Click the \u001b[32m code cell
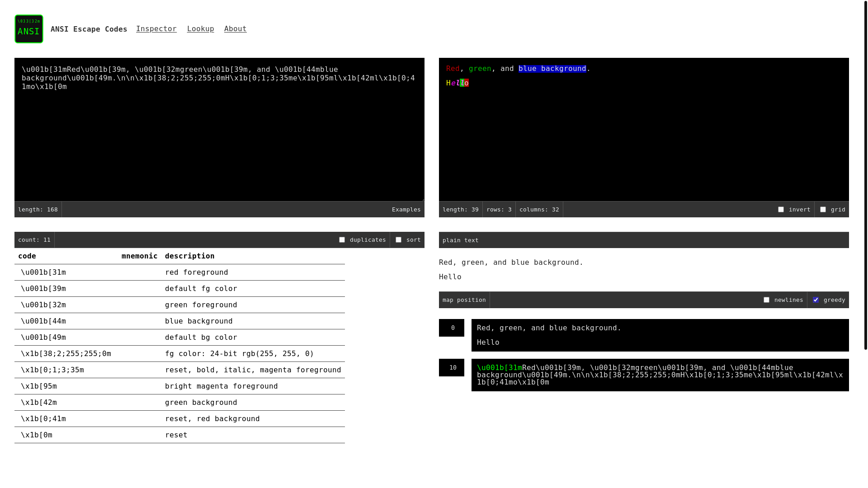The width and height of the screenshot is (868, 488). tap(43, 305)
